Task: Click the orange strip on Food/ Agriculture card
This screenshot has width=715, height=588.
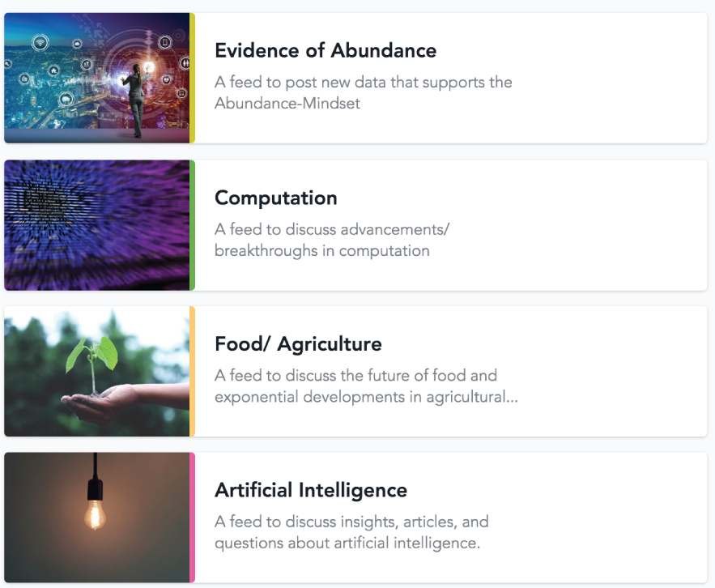Action: tap(192, 371)
